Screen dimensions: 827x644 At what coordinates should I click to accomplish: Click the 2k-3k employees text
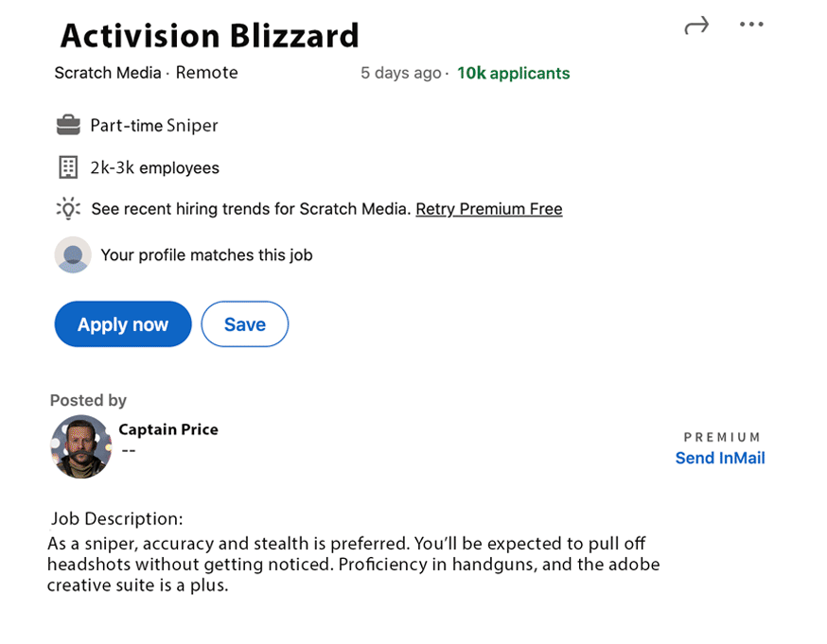click(154, 167)
